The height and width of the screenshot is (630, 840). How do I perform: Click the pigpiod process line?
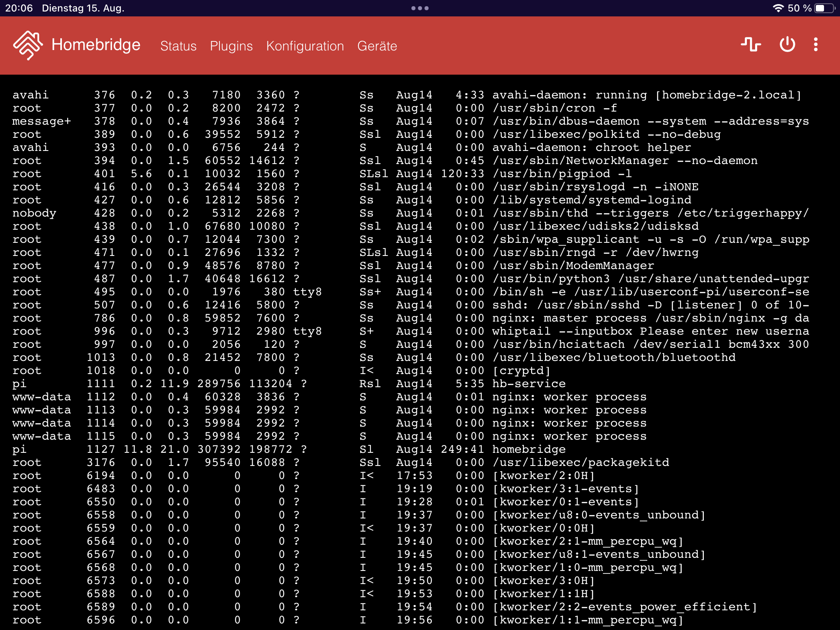(562, 173)
